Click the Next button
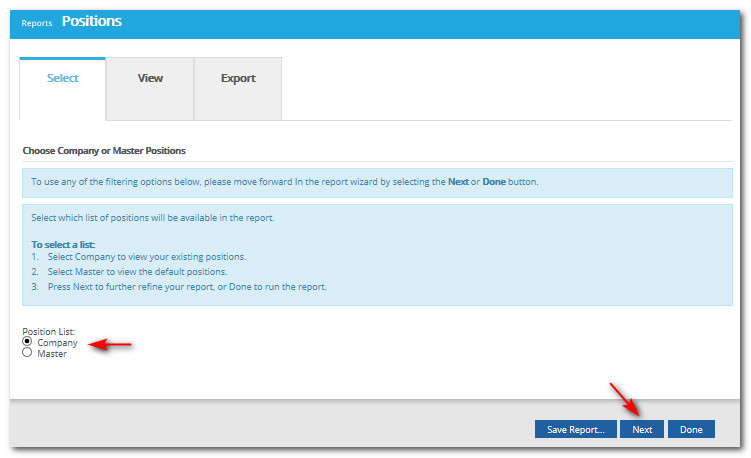 (642, 430)
